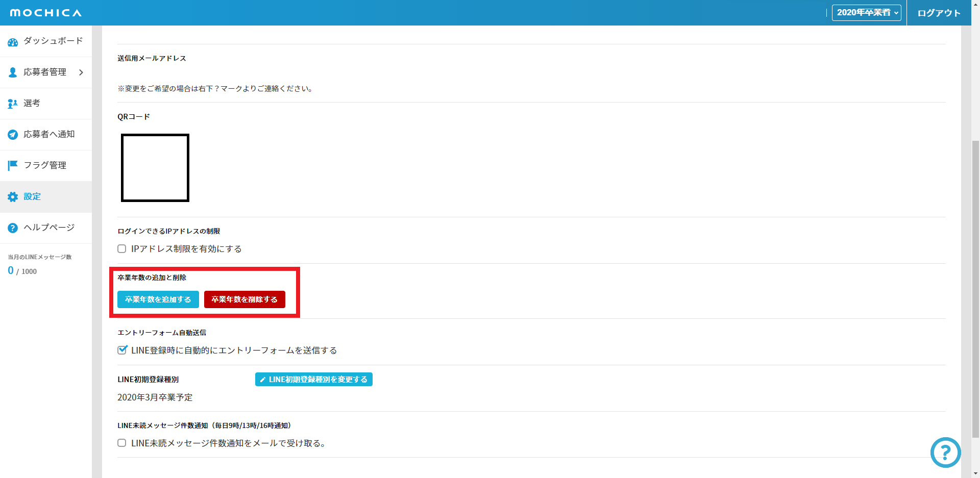Click the paper plane notification icon

[13, 135]
